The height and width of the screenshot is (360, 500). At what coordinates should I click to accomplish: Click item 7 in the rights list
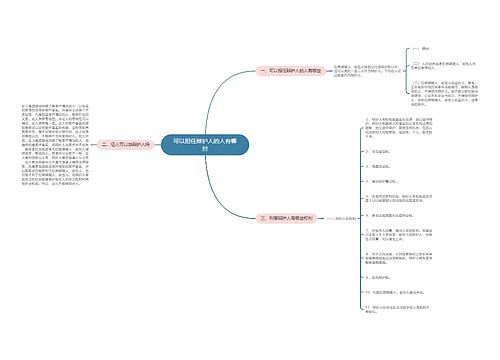pos(399,235)
